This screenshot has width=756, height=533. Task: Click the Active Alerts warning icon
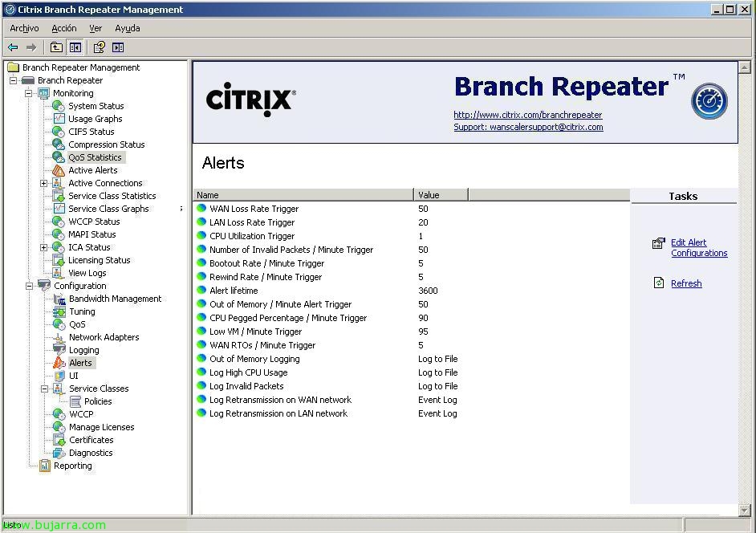[59, 170]
